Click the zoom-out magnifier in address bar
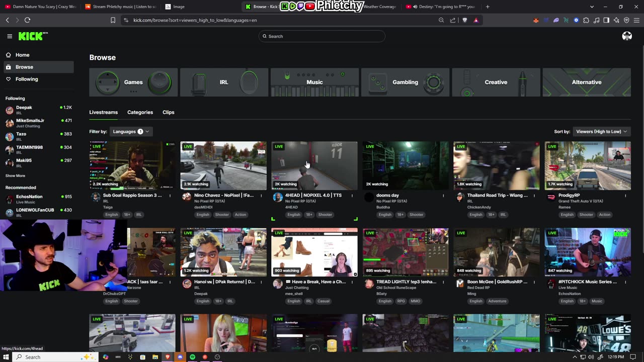This screenshot has height=362, width=644. tap(441, 20)
